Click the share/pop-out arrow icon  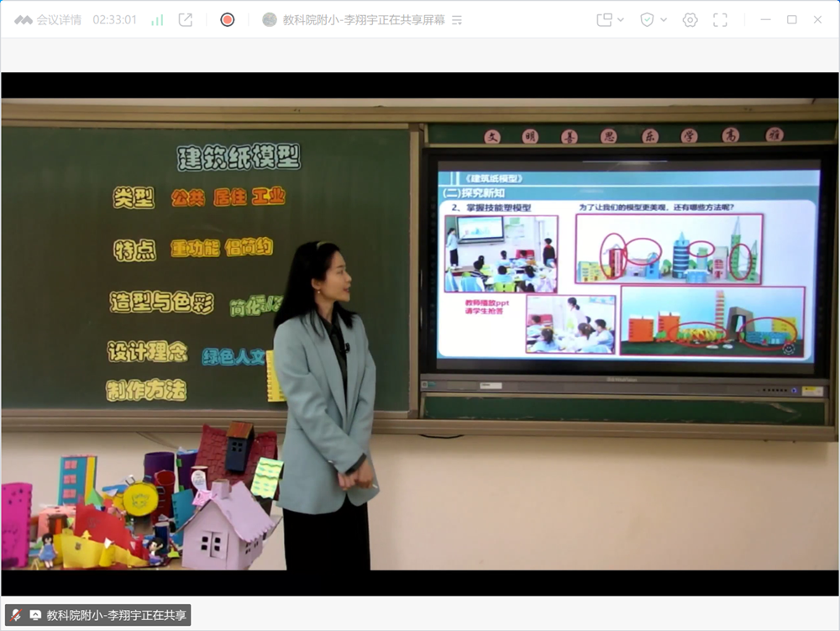(x=186, y=20)
